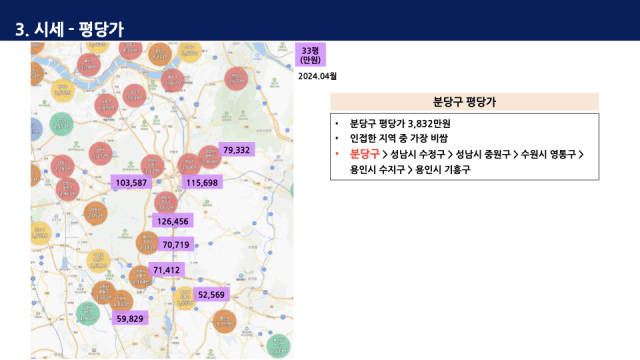Click the slide title 3. 시세 - 평당가
The width and height of the screenshot is (640, 360).
69,29
